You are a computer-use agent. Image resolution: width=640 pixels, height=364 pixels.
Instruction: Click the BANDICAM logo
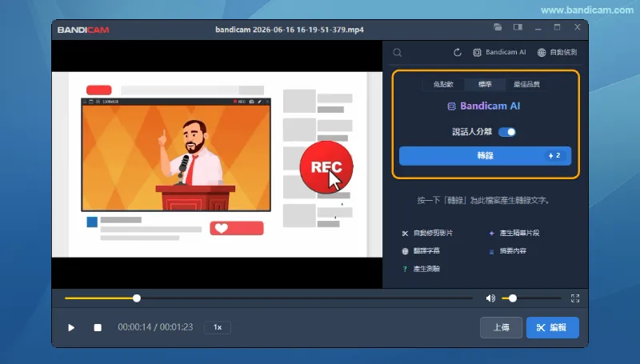pos(83,30)
